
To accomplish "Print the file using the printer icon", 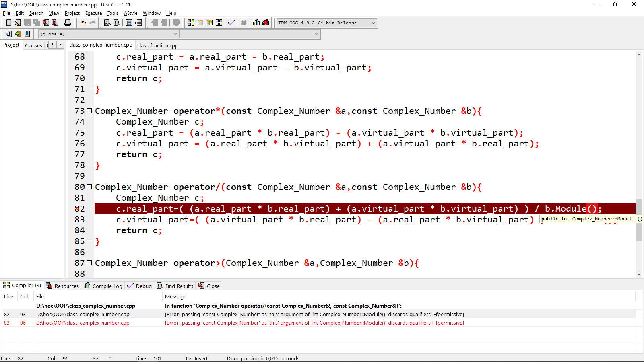I will (68, 23).
